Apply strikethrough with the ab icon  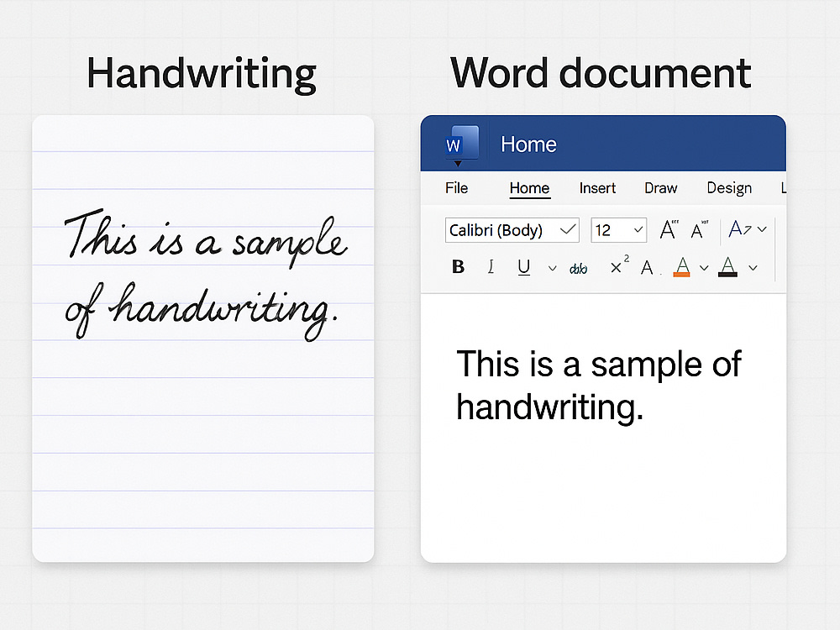578,268
